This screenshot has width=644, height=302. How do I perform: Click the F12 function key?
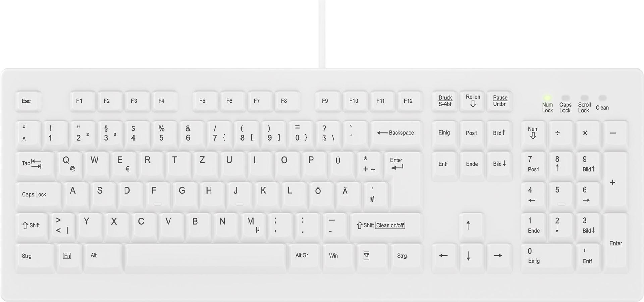tap(410, 101)
